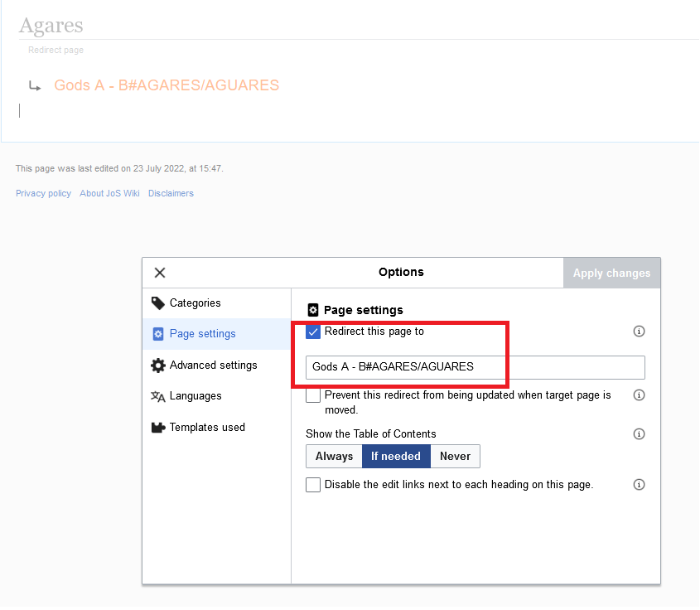Open the Templates used section
This screenshot has width=700, height=610.
coord(216,428)
